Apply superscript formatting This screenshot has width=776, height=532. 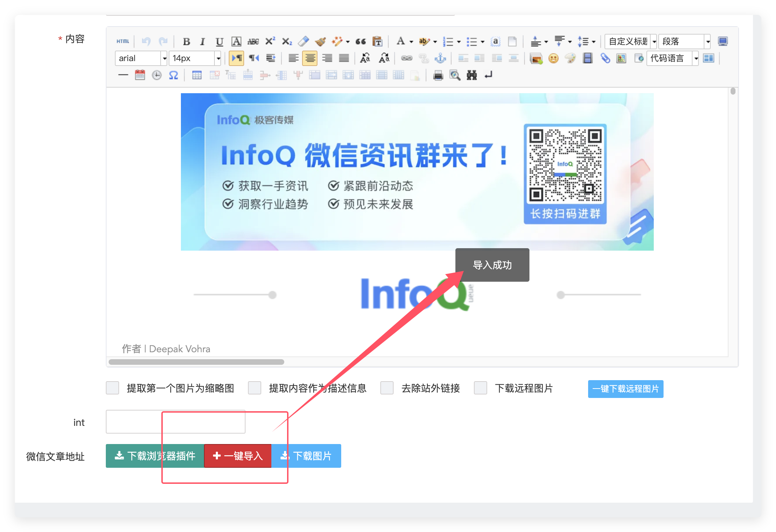[270, 42]
